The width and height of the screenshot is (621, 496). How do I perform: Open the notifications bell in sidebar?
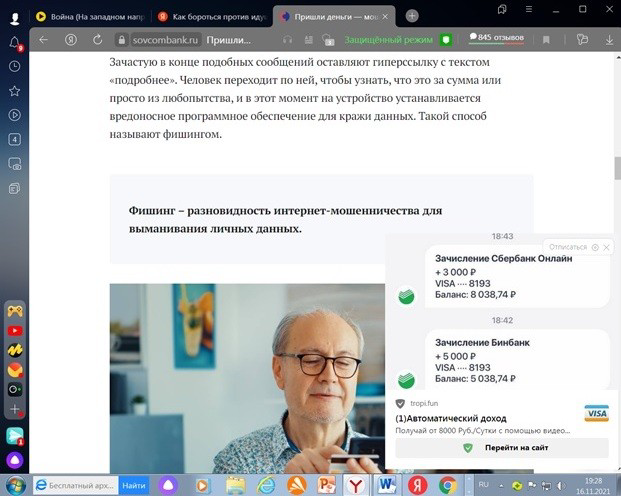pyautogui.click(x=15, y=43)
